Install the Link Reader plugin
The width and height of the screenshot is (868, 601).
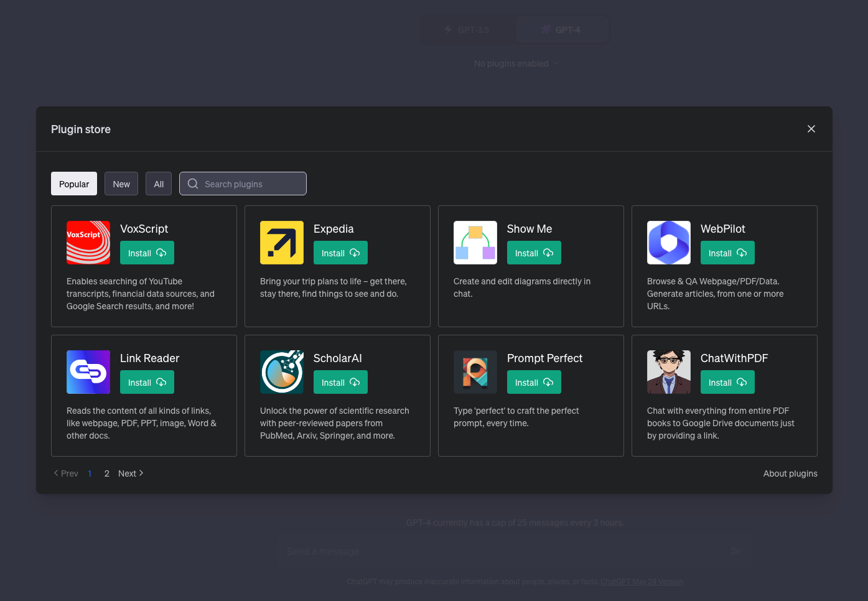tap(147, 382)
